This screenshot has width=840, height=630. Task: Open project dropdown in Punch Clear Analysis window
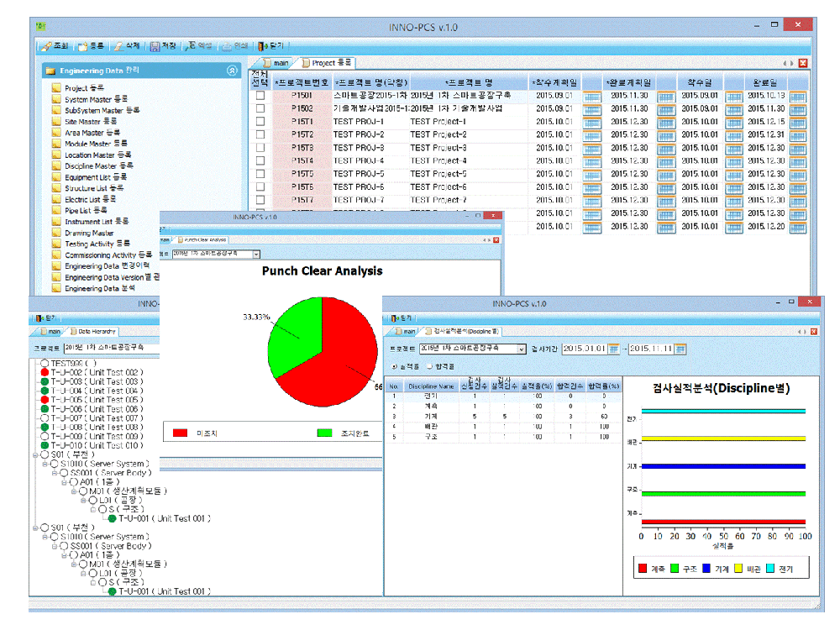coord(256,253)
